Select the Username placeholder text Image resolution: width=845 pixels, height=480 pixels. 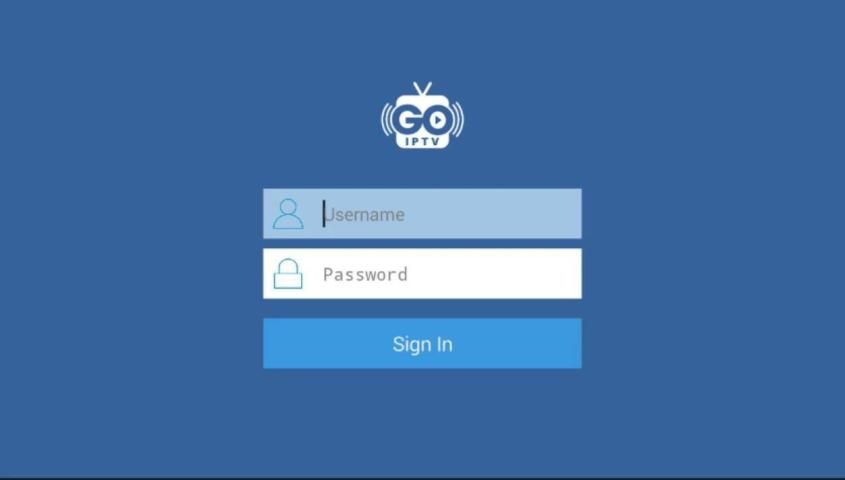coord(364,214)
